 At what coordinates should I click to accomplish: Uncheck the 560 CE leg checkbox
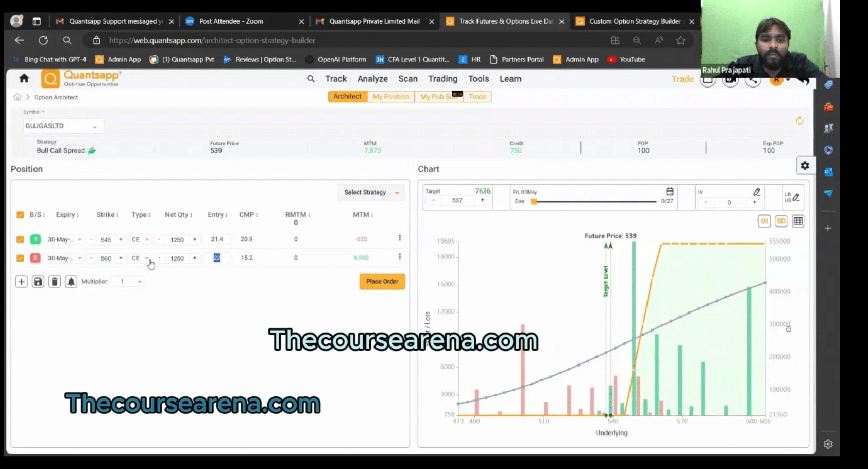[20, 258]
